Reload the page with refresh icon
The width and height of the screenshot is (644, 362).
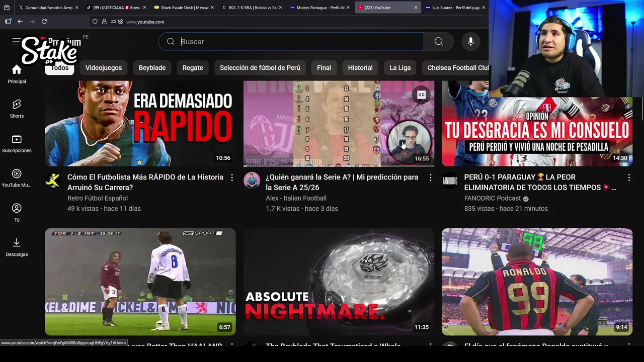tap(44, 22)
